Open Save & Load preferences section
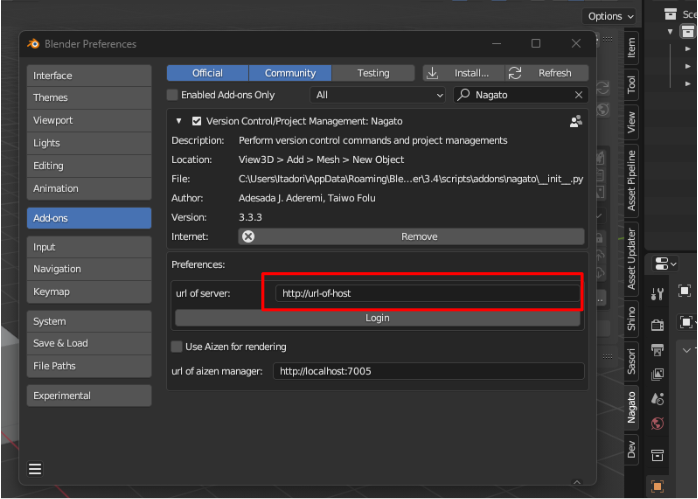 point(89,343)
